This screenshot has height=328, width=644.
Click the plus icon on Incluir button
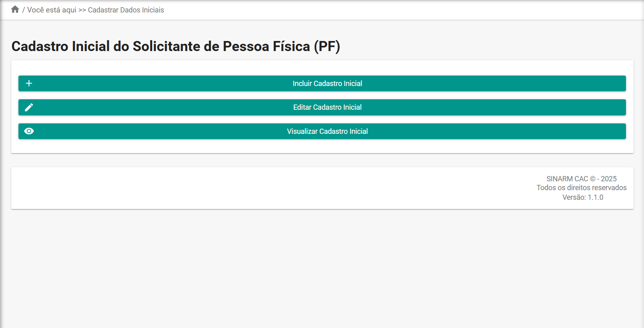[29, 83]
